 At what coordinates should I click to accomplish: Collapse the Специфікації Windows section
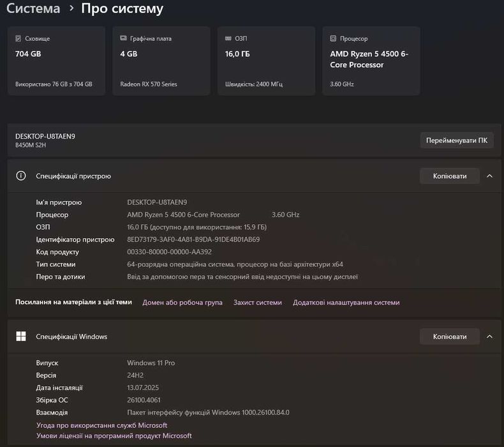click(489, 337)
